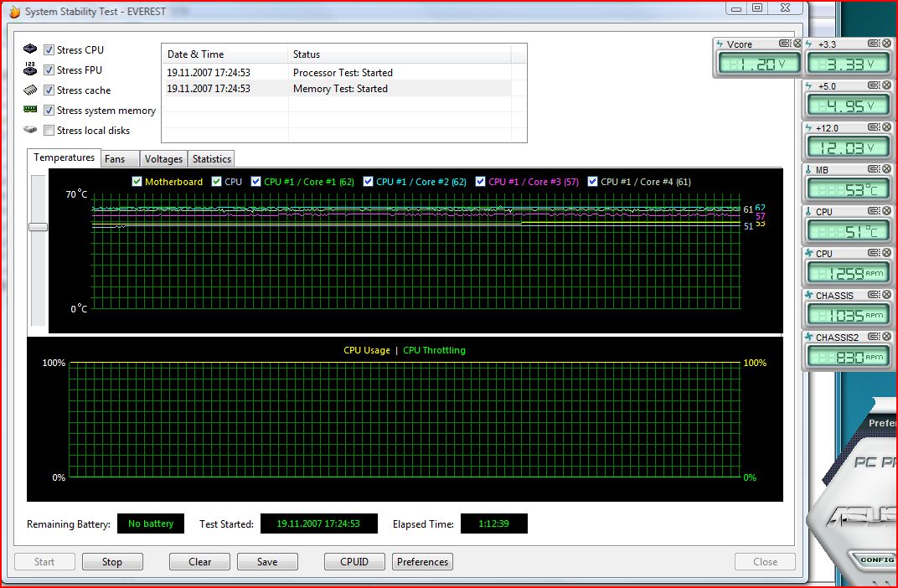Click the magnet icon on CPU temperature widget

coord(875,211)
